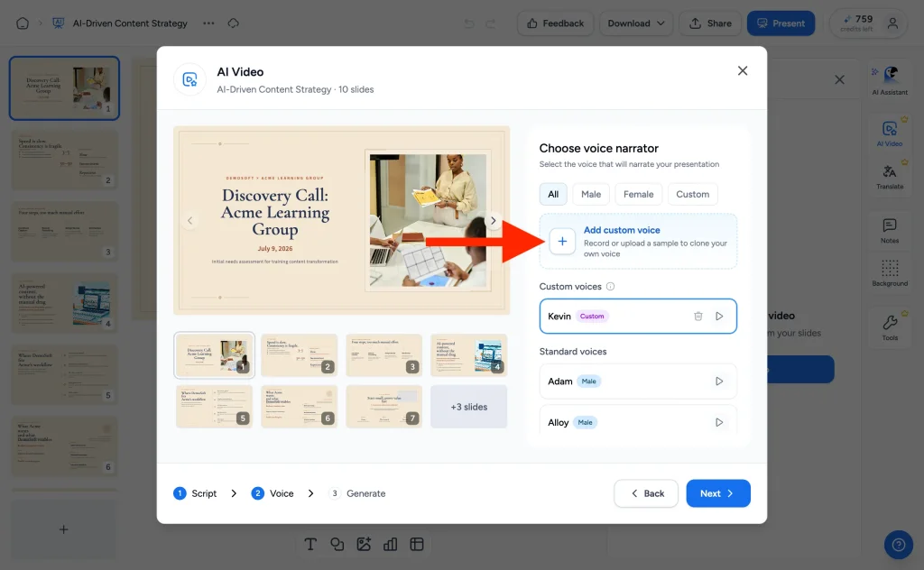924x570 pixels.
Task: Show the +3 slides tile
Action: coord(469,407)
